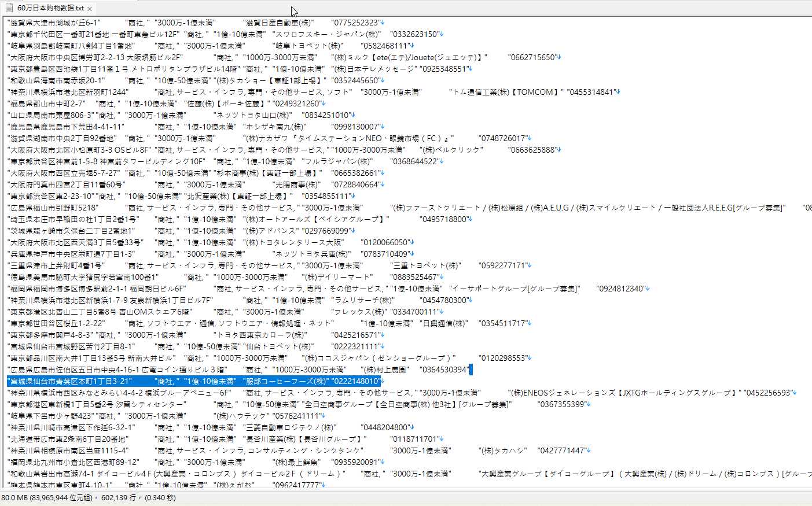Click phone number 0665382661
The height and width of the screenshot is (506, 812).
click(x=355, y=173)
